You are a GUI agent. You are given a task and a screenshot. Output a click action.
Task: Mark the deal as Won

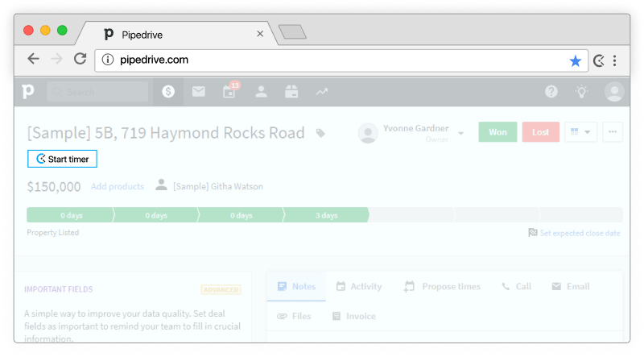(497, 132)
